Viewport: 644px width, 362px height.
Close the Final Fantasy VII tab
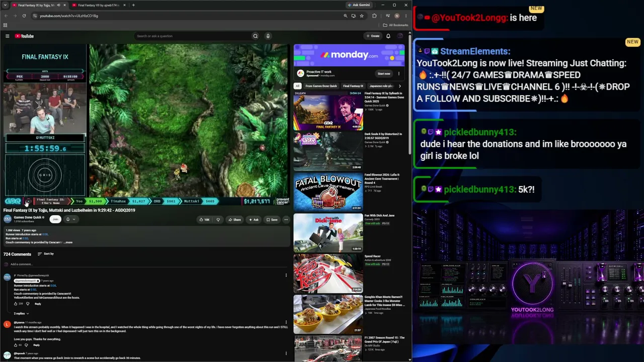124,5
